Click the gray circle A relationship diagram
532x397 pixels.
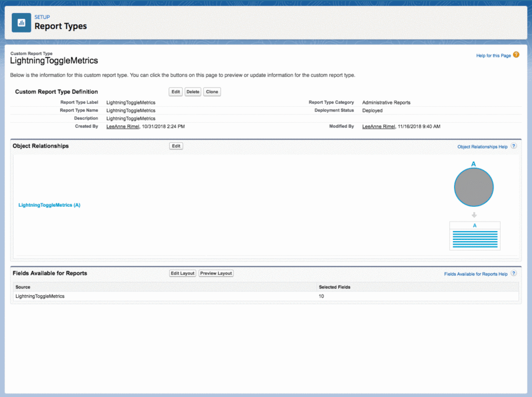[473, 187]
